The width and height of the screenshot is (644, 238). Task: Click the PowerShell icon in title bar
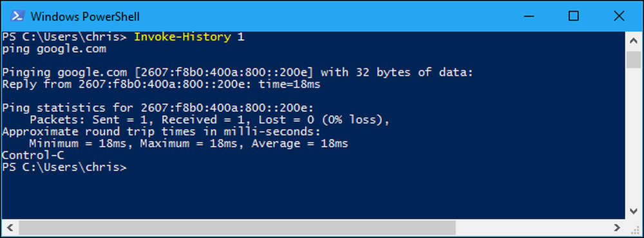[16, 16]
